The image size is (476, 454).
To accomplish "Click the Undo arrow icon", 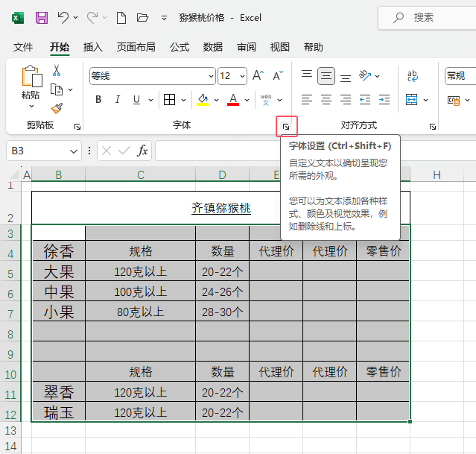I will [x=63, y=17].
